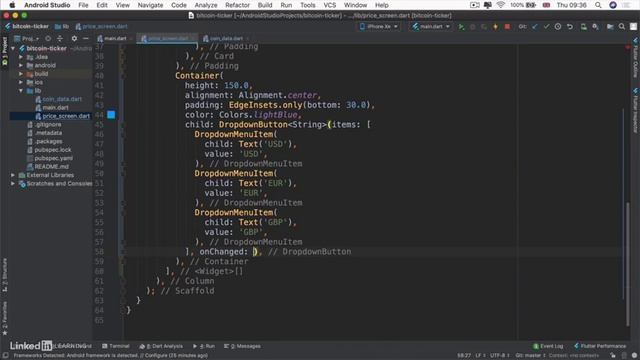Click the Git commit checkmark icon
The height and width of the screenshot is (360, 640).
click(x=546, y=27)
